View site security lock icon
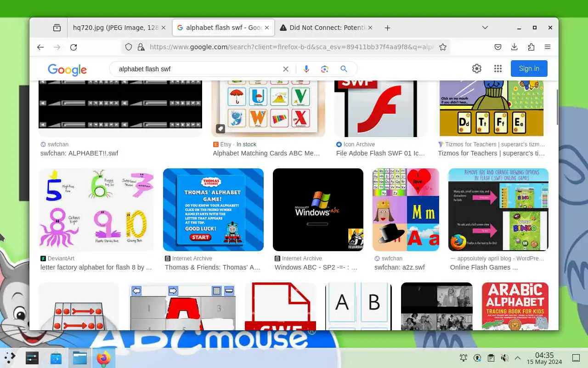This screenshot has width=588, height=368. coord(141,47)
